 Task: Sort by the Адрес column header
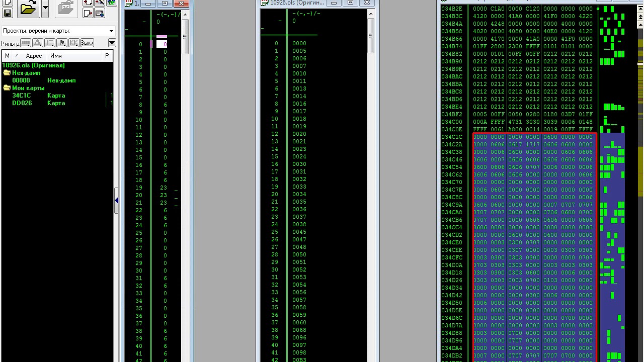click(x=34, y=56)
